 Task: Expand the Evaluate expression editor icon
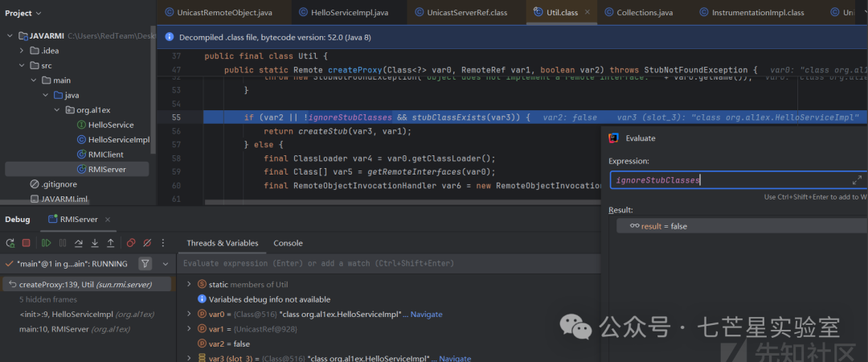tap(857, 180)
